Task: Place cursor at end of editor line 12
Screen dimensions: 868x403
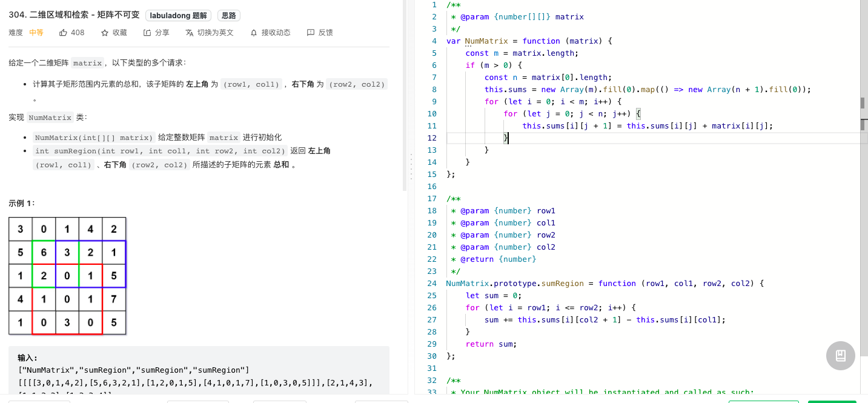Action: coord(509,138)
